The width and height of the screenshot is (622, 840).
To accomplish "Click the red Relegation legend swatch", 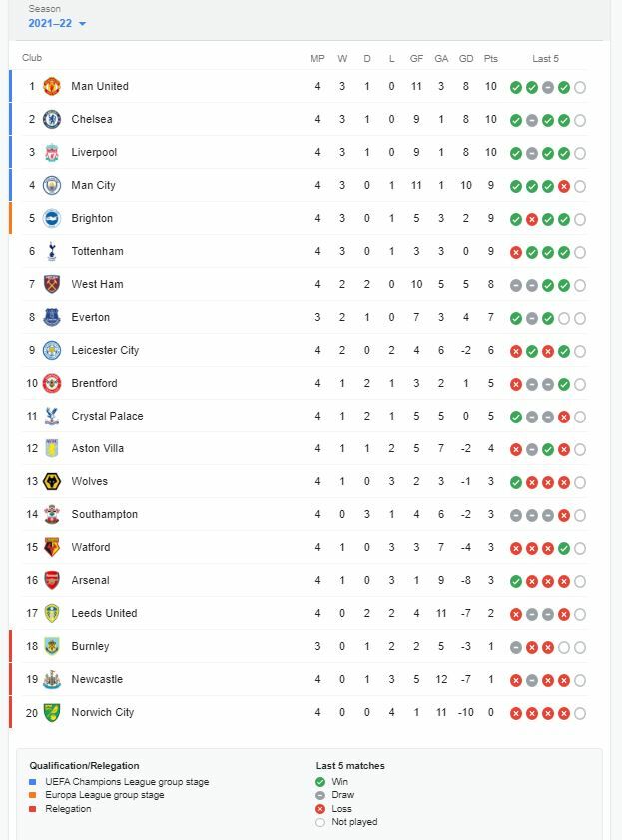I will coord(33,809).
